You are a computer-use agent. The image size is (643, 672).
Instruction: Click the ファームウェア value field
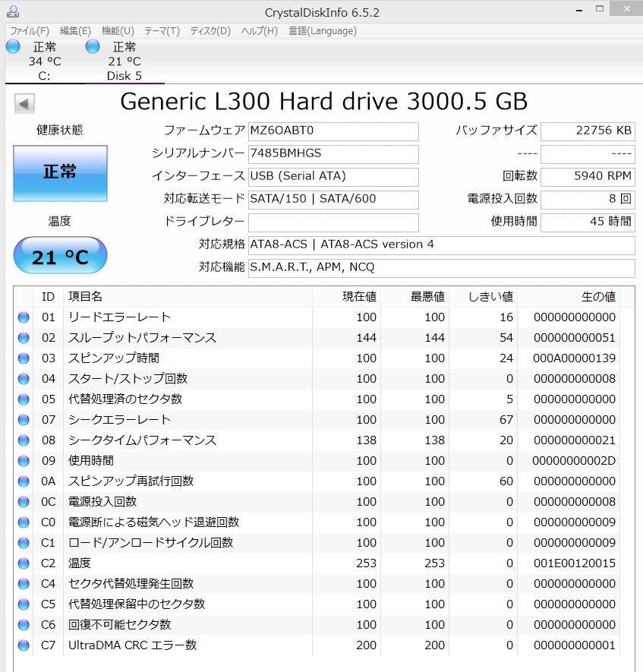[333, 131]
